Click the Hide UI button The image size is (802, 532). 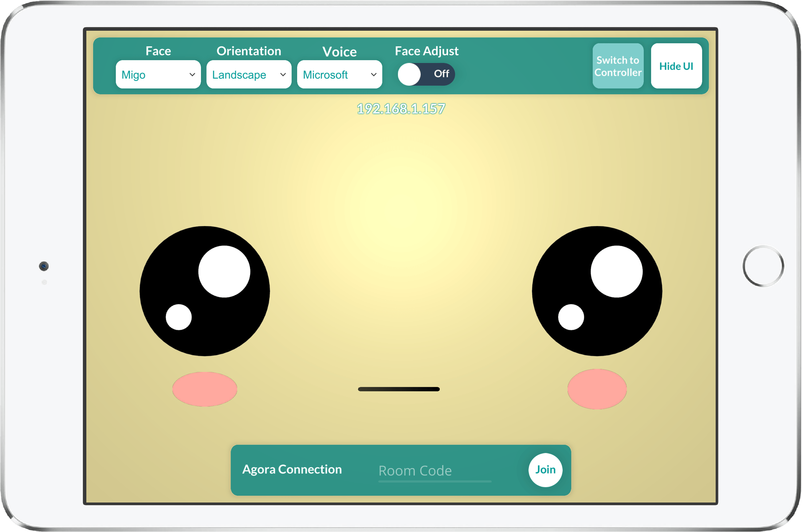coord(676,66)
